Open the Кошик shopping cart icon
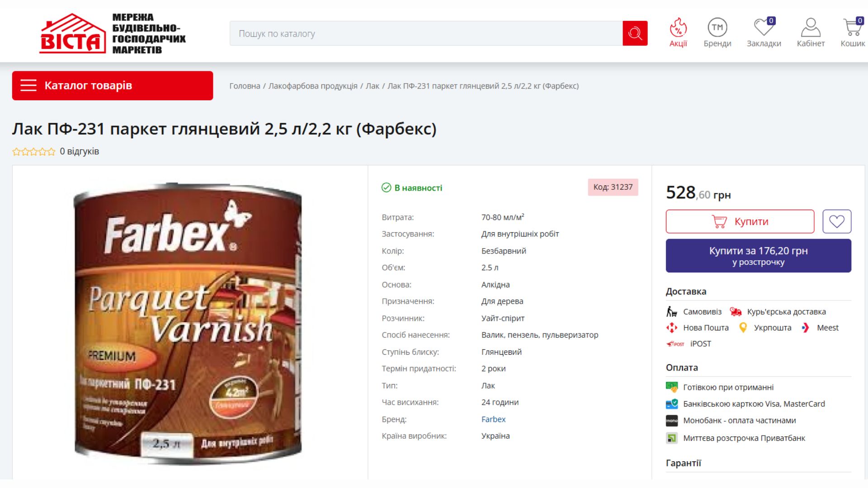Viewport: 868px width, 488px height. [853, 33]
